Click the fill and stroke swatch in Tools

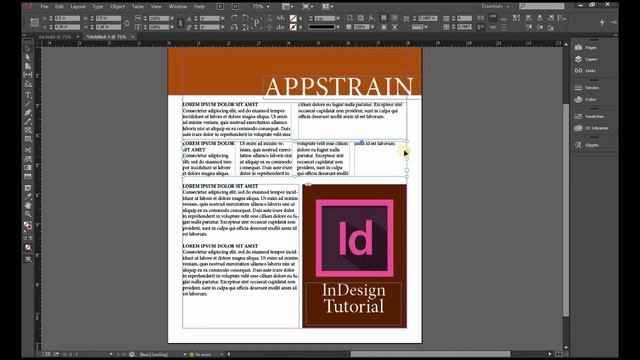click(28, 226)
